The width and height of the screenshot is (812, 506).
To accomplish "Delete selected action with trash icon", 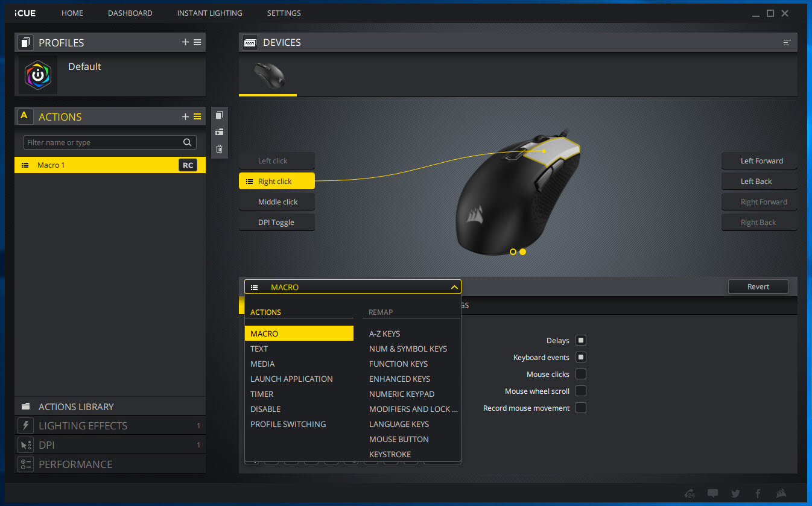I will pyautogui.click(x=219, y=148).
